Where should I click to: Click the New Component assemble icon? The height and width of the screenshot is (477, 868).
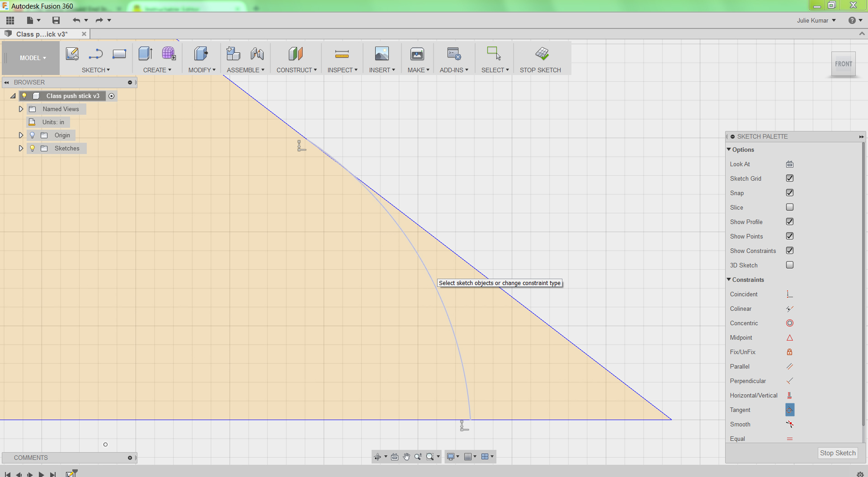click(x=233, y=54)
